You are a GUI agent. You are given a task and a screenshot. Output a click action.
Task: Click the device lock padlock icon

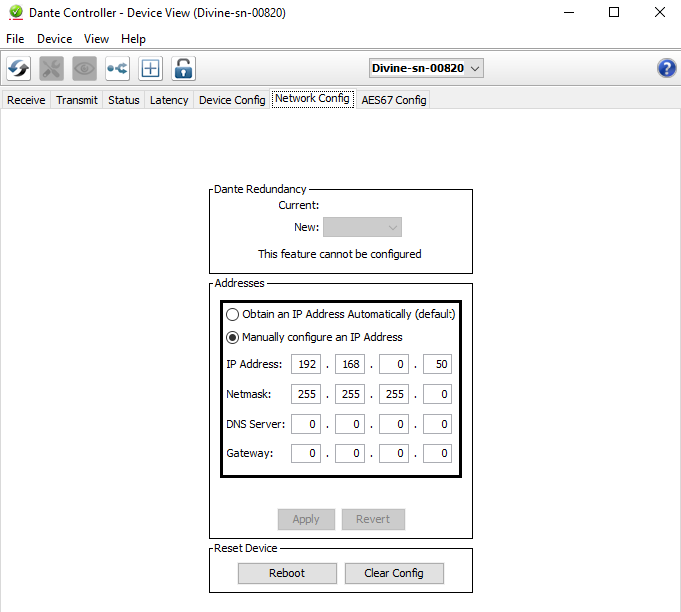183,68
